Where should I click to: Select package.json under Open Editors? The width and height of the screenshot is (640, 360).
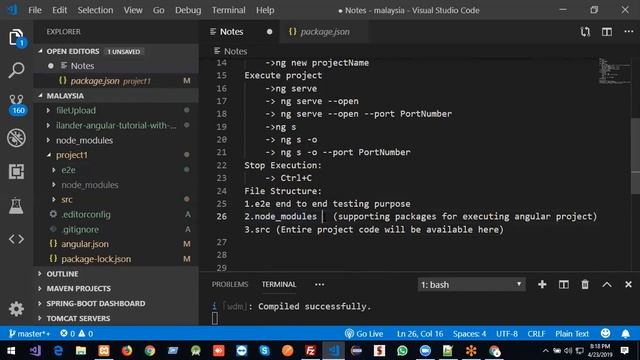pos(116,81)
